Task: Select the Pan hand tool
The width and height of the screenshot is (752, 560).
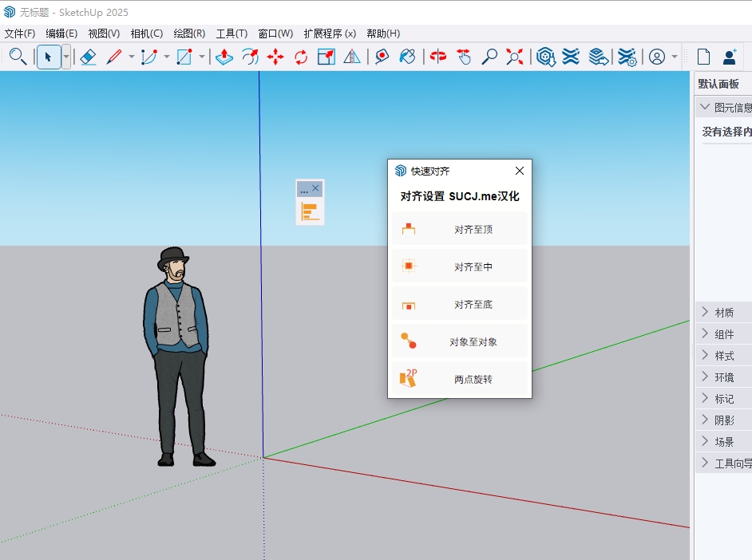Action: 464,57
